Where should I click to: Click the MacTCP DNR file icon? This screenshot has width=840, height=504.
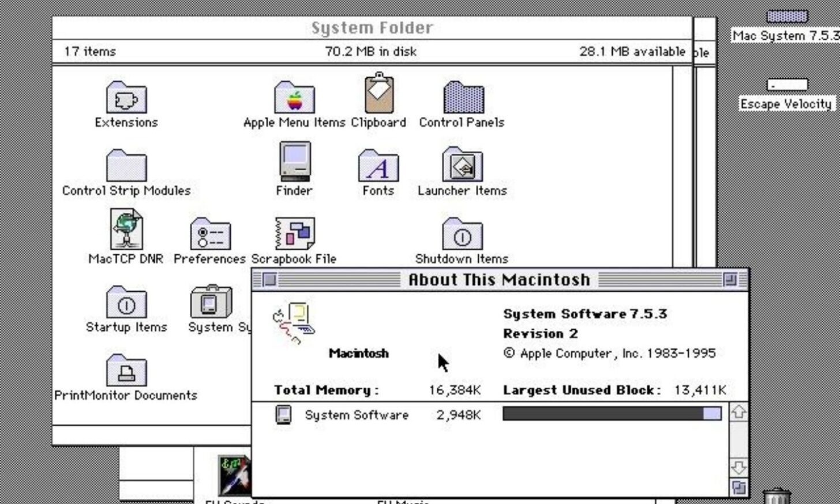tap(126, 230)
